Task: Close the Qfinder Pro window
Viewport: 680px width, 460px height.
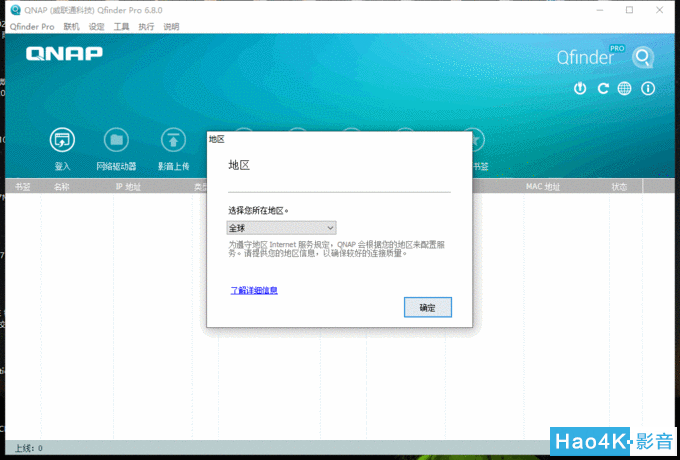Action: coord(660,10)
